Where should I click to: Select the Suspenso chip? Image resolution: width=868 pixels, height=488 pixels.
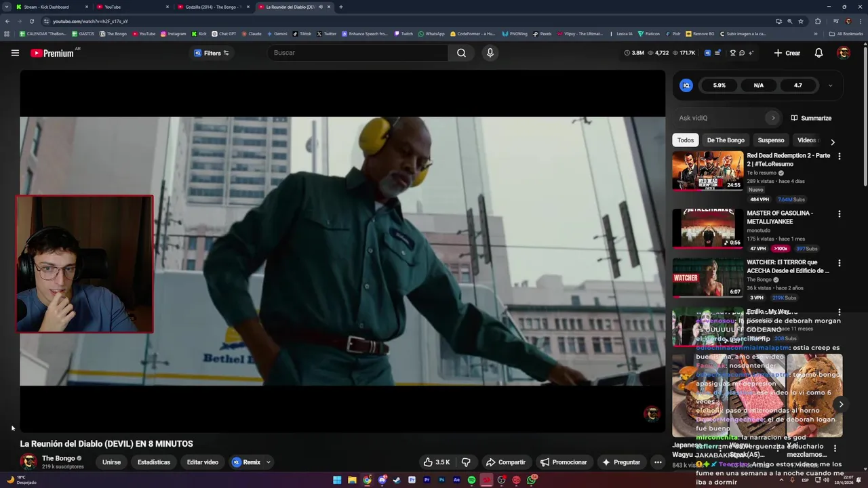tap(771, 140)
